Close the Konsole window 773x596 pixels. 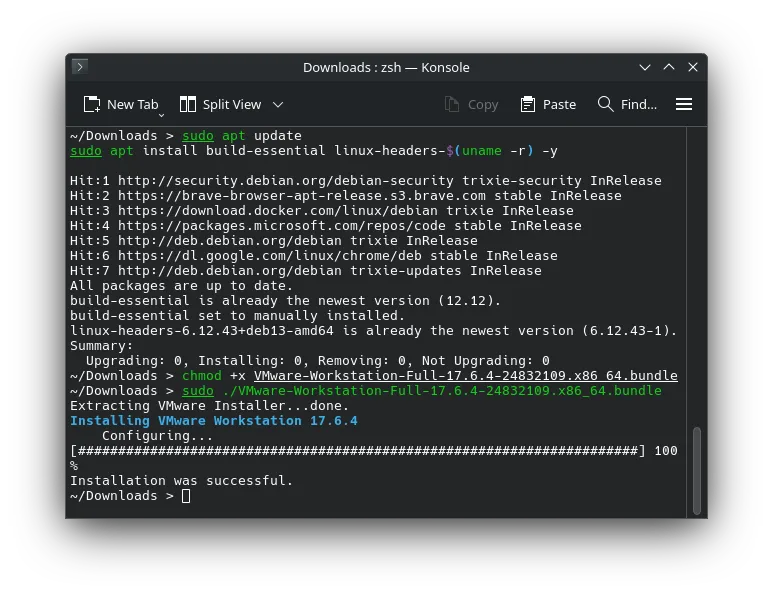pos(692,67)
